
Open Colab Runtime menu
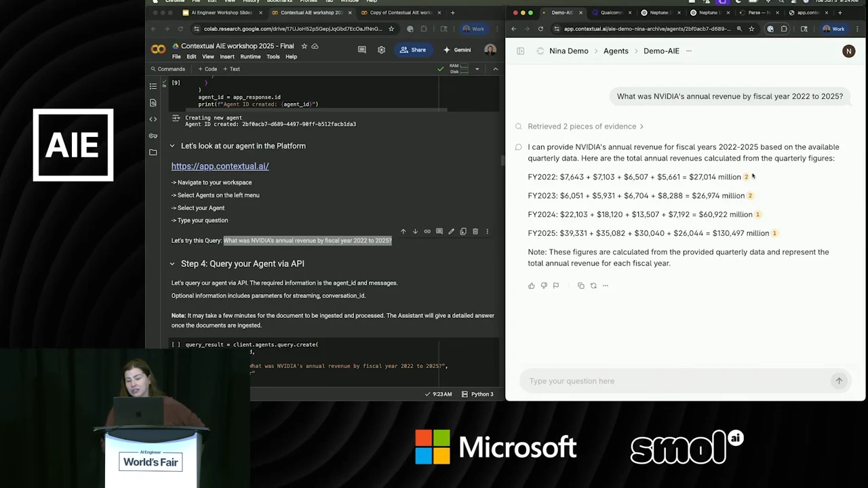click(x=250, y=57)
